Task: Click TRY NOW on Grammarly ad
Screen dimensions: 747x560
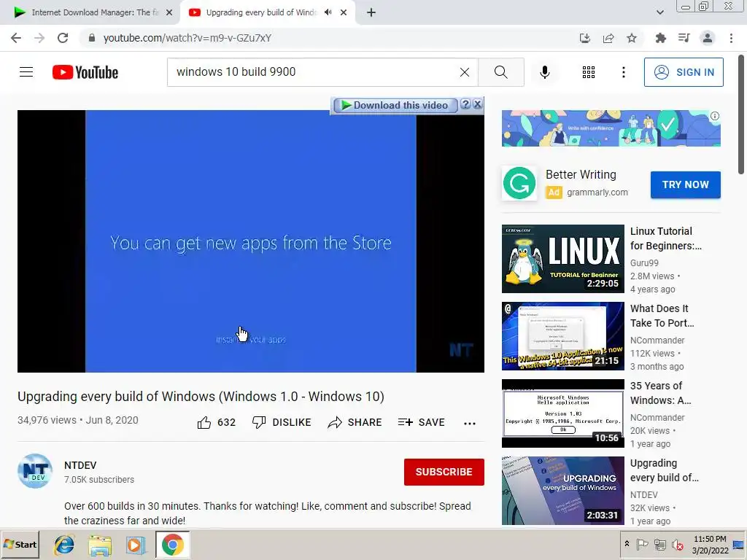Action: pyautogui.click(x=685, y=184)
